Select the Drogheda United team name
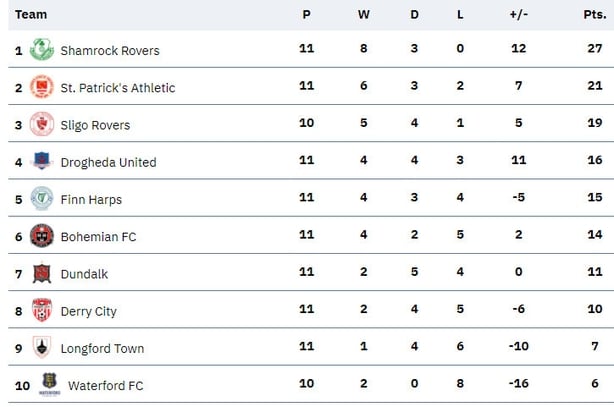 click(108, 162)
